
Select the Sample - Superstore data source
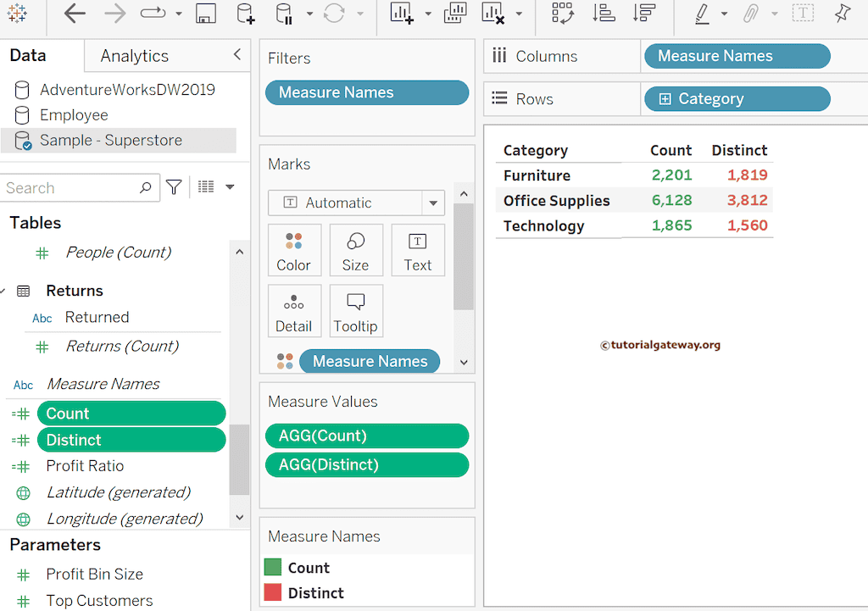(x=118, y=140)
